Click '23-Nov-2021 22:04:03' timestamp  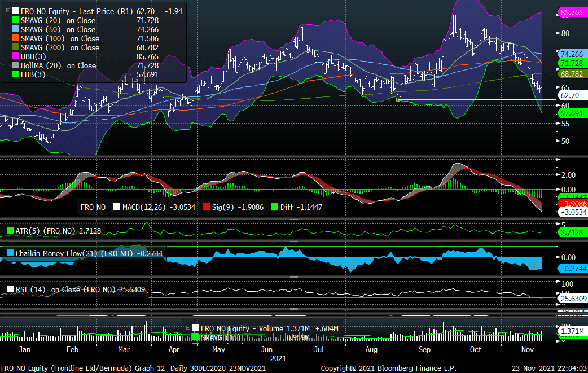coord(549,368)
